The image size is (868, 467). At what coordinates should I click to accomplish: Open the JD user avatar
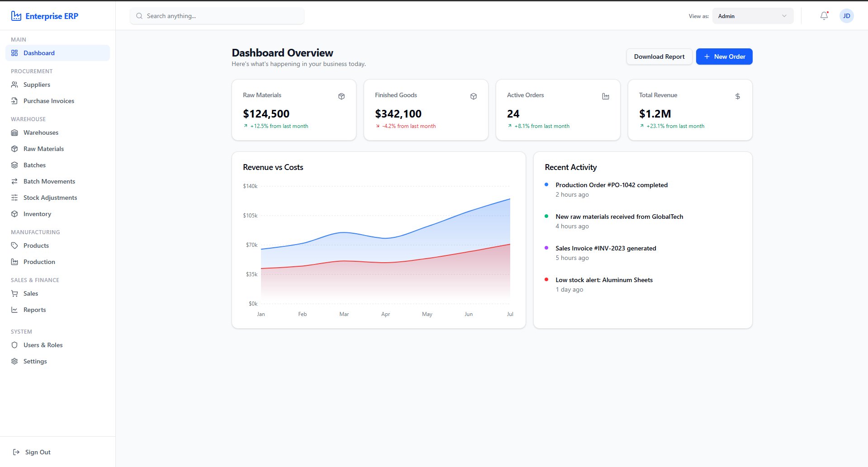click(x=846, y=16)
